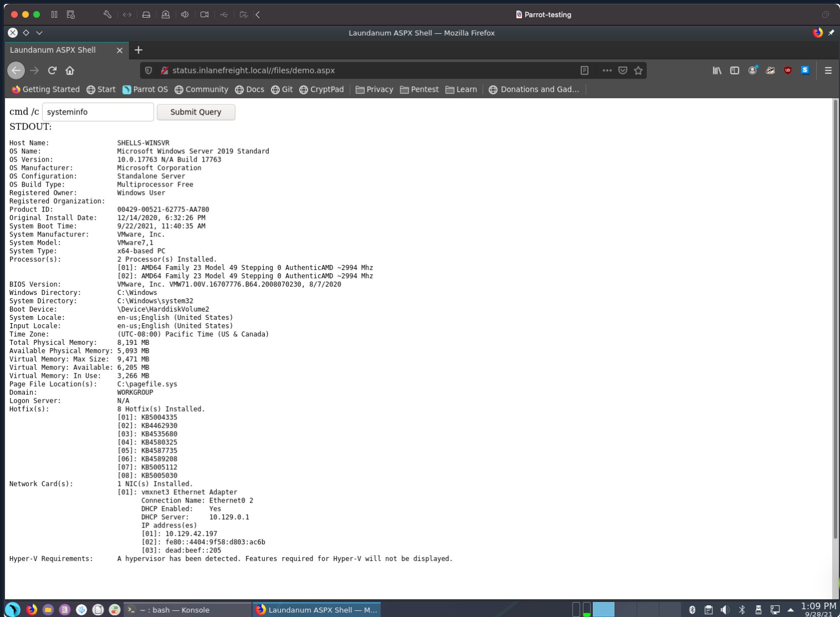Open the VM snapshot icon
The width and height of the screenshot is (840, 617).
(x=71, y=14)
